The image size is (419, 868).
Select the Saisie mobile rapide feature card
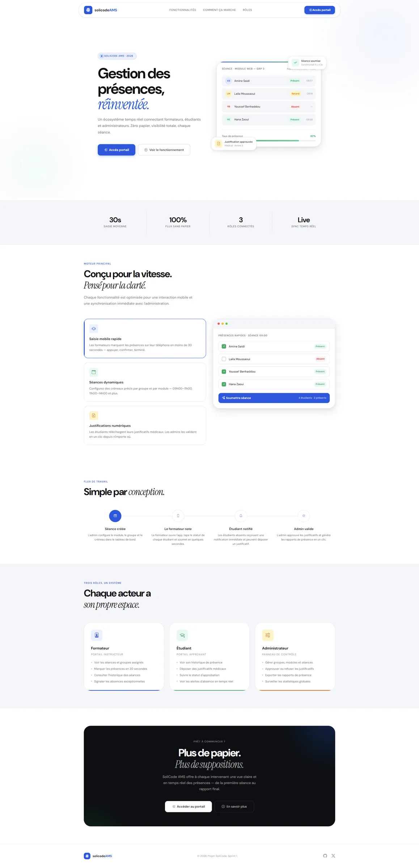point(145,339)
